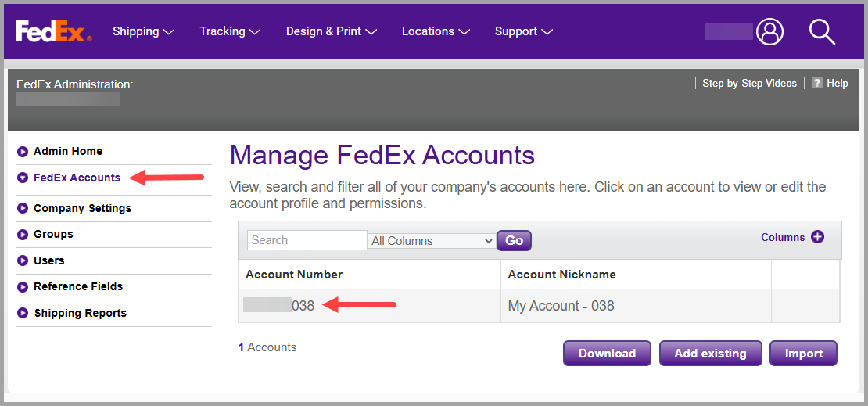Open the search magnifier icon

pyautogui.click(x=822, y=31)
